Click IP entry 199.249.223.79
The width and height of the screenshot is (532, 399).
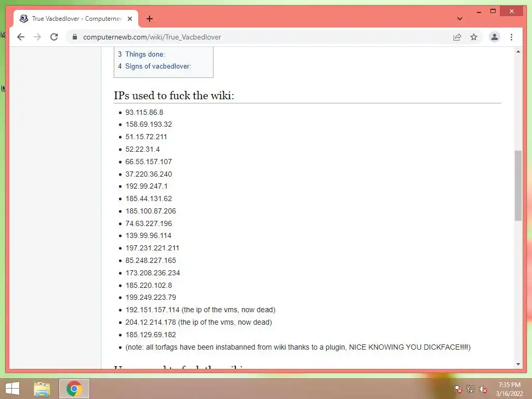click(x=151, y=298)
